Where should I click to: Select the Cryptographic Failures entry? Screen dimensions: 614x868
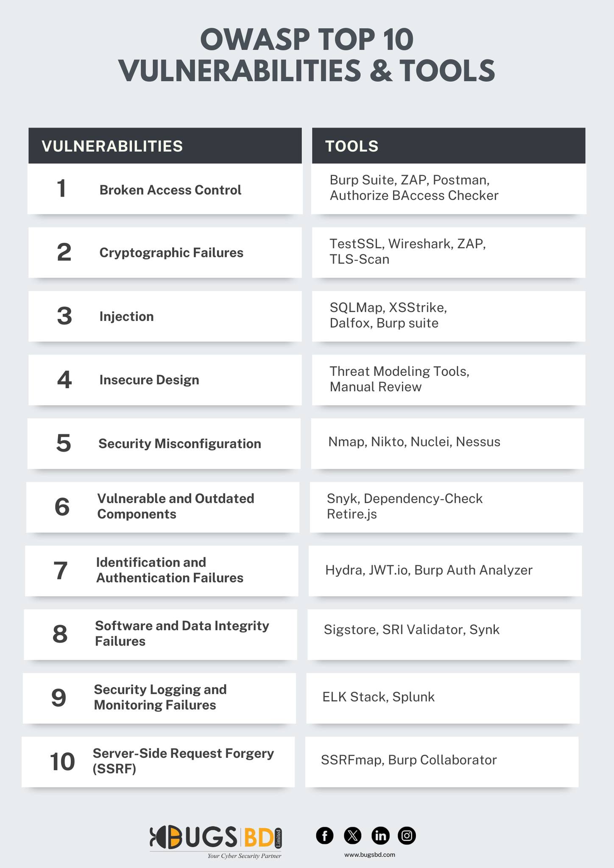165,253
